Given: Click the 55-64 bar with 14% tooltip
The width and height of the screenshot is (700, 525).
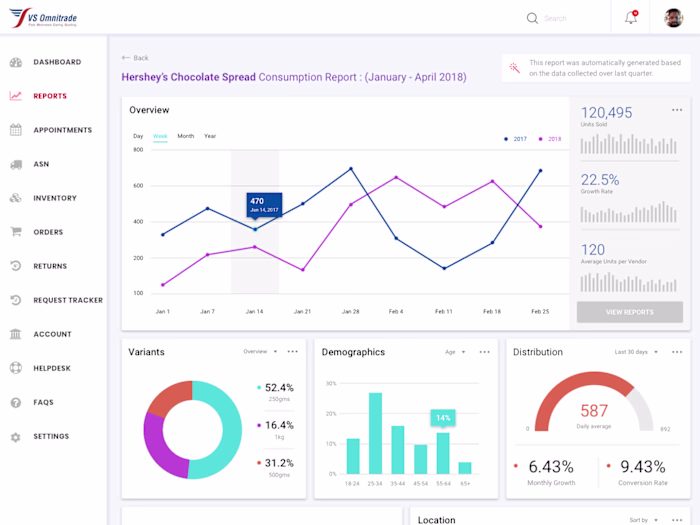Looking at the screenshot, I should point(443,453).
